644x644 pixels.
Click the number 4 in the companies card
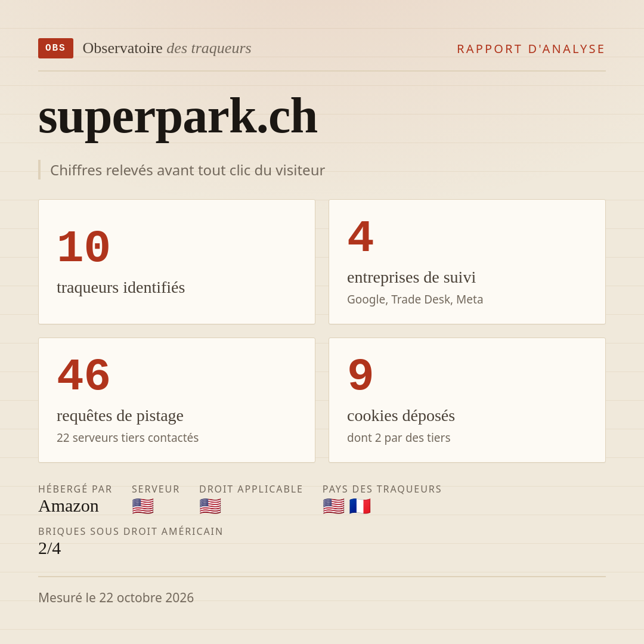coord(360,237)
